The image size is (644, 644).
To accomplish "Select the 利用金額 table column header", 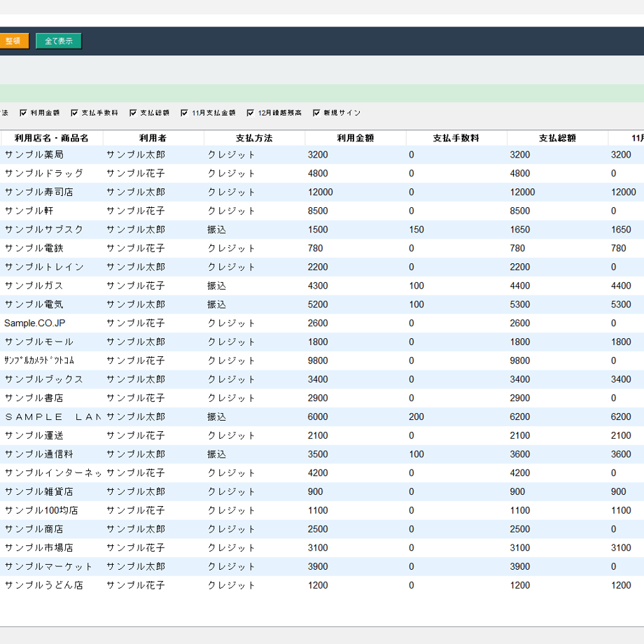I will (x=356, y=138).
